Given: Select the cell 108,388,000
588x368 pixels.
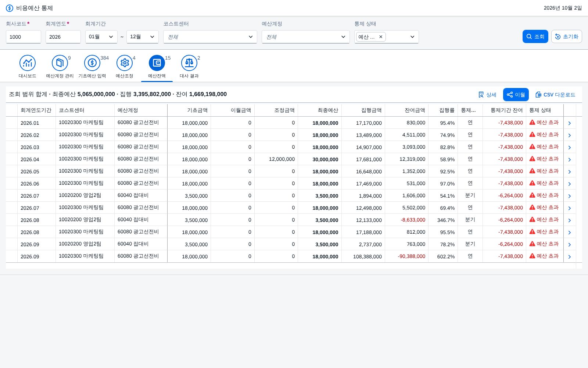Looking at the screenshot, I should tap(363, 256).
